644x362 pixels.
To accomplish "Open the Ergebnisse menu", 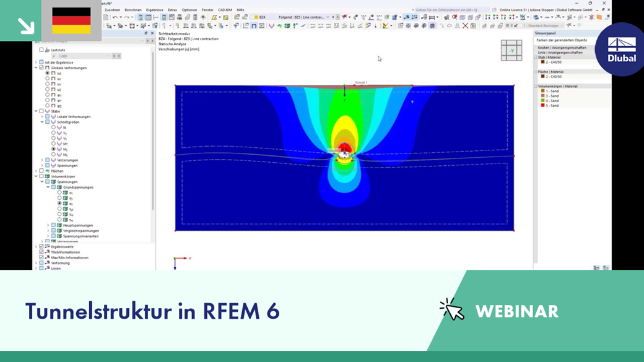I will point(154,10).
